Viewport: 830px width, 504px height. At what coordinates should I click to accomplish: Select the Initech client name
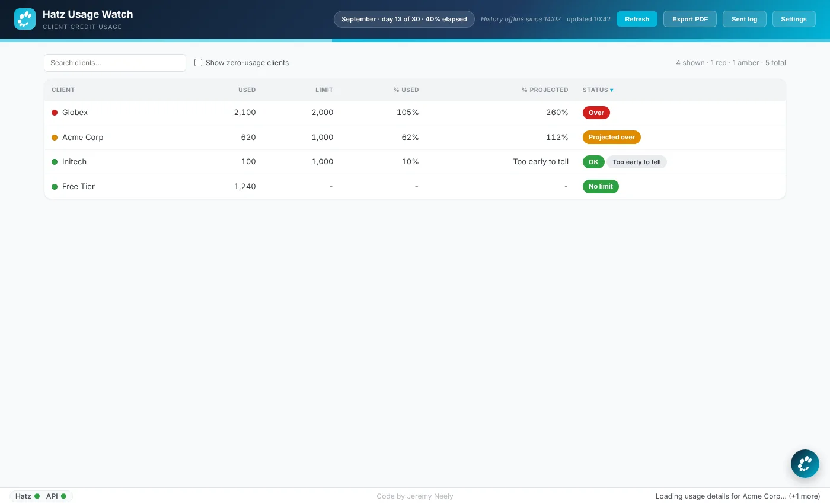[74, 162]
